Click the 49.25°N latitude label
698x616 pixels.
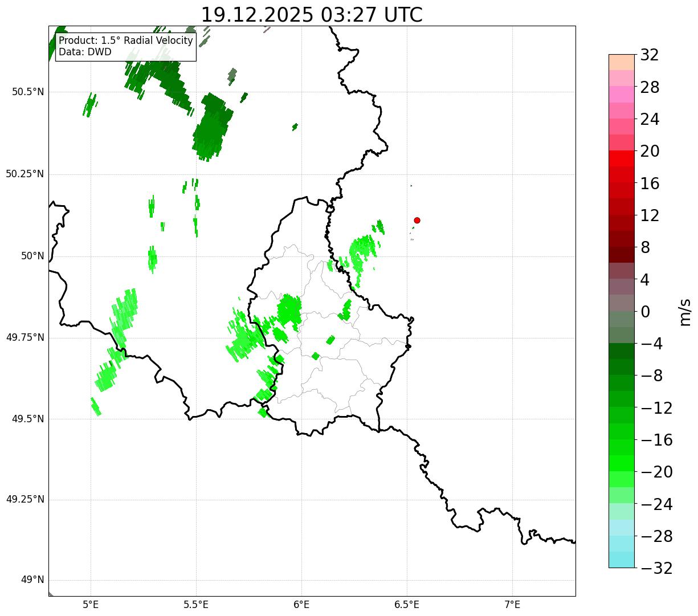pyautogui.click(x=25, y=500)
